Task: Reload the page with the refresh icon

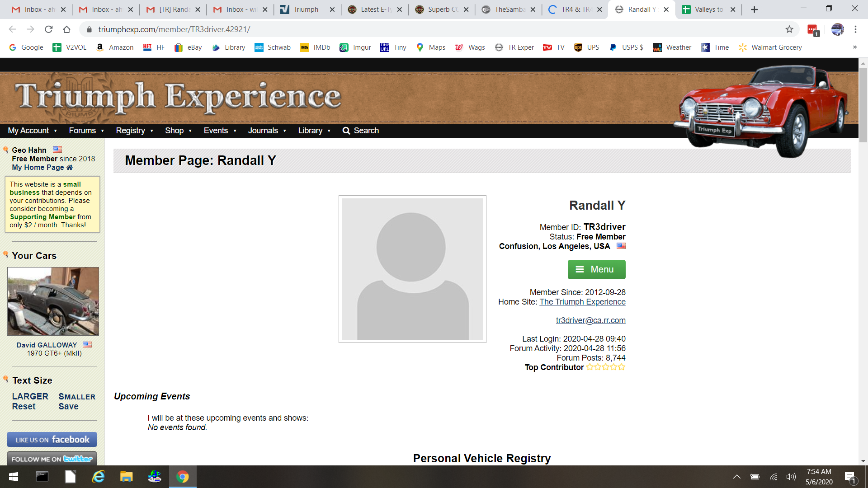Action: 48,29
